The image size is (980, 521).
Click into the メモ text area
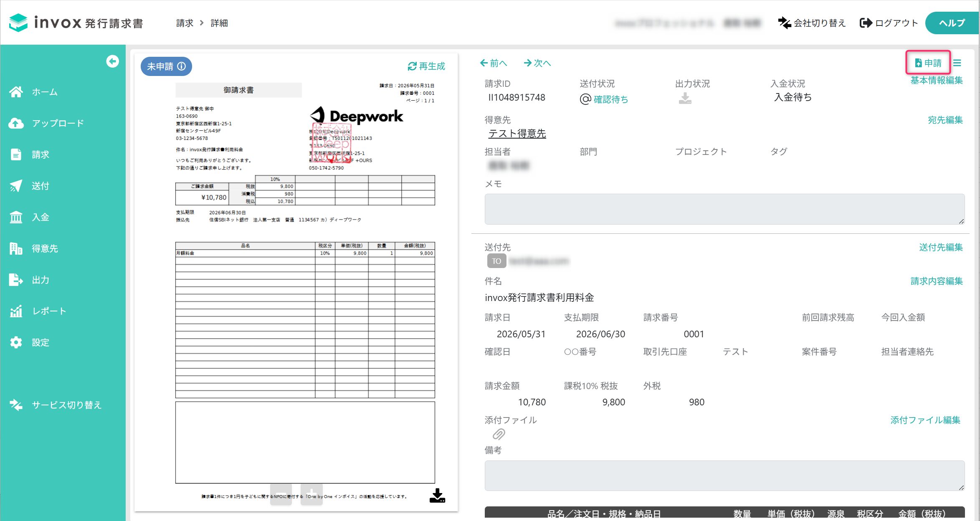point(724,209)
